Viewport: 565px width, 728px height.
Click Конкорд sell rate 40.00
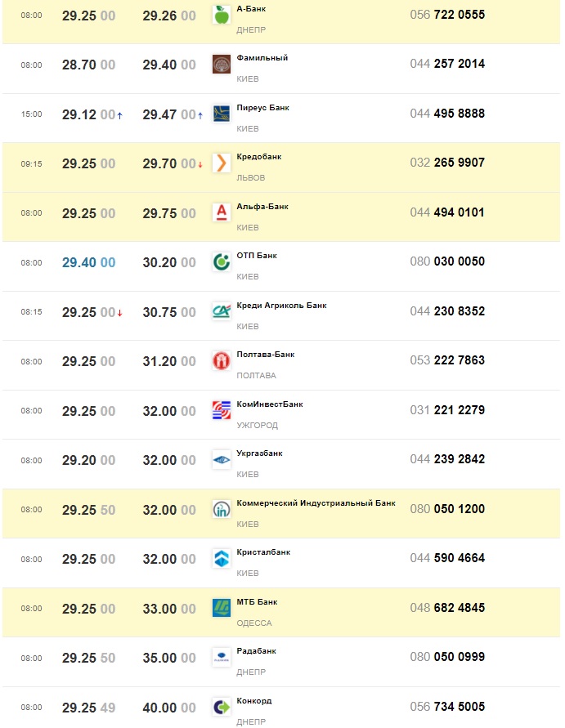168,708
